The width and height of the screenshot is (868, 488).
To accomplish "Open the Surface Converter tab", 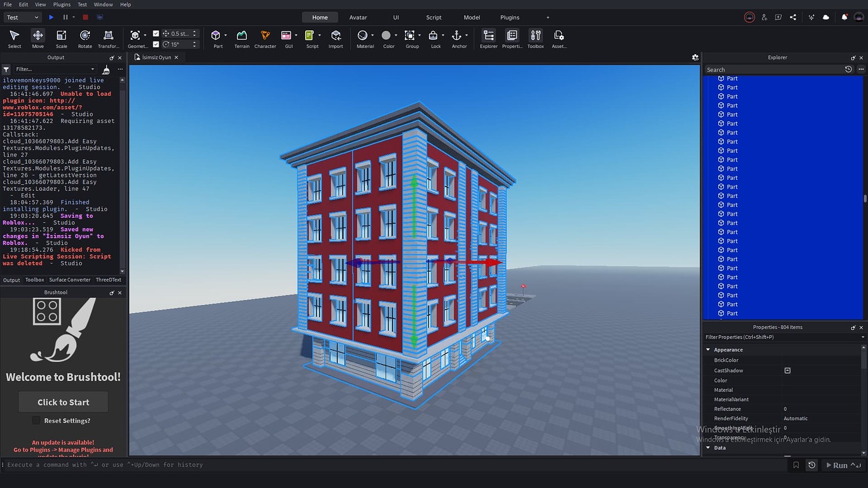I will point(70,280).
